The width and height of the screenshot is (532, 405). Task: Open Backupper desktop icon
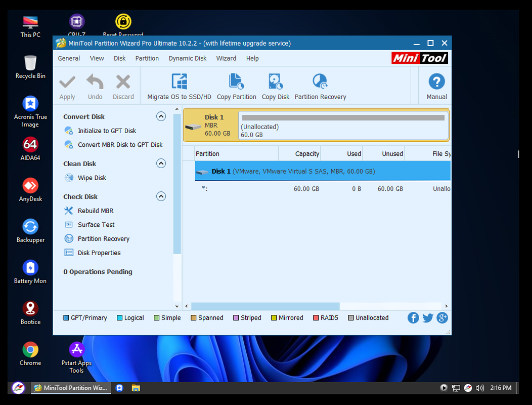30,231
